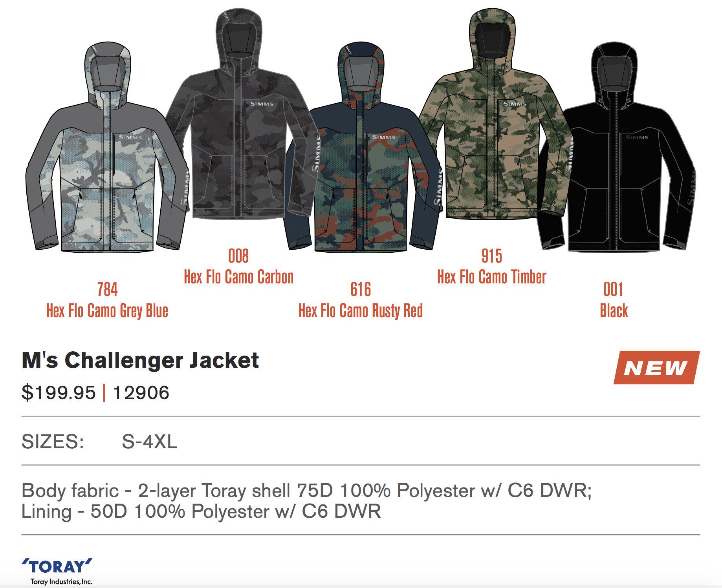
Task: Click the M's Challenger Jacket title
Action: 140,360
